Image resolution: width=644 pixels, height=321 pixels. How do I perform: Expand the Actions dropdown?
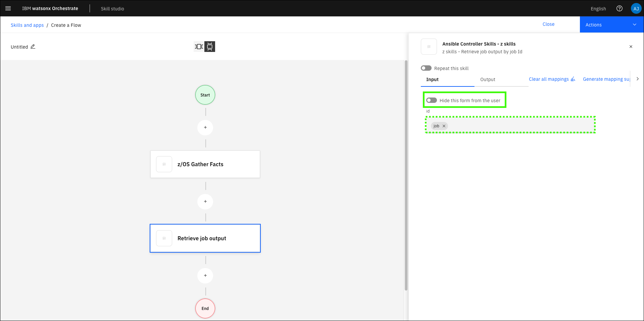(611, 25)
